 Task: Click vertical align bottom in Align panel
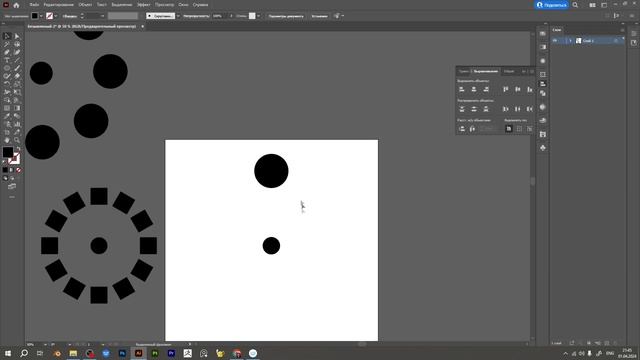coord(529,89)
